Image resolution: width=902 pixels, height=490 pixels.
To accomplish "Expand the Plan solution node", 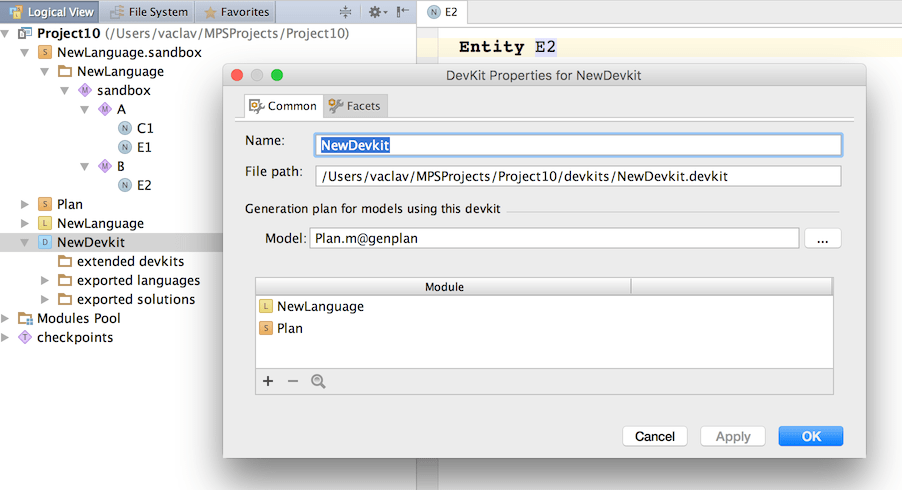I will [25, 204].
